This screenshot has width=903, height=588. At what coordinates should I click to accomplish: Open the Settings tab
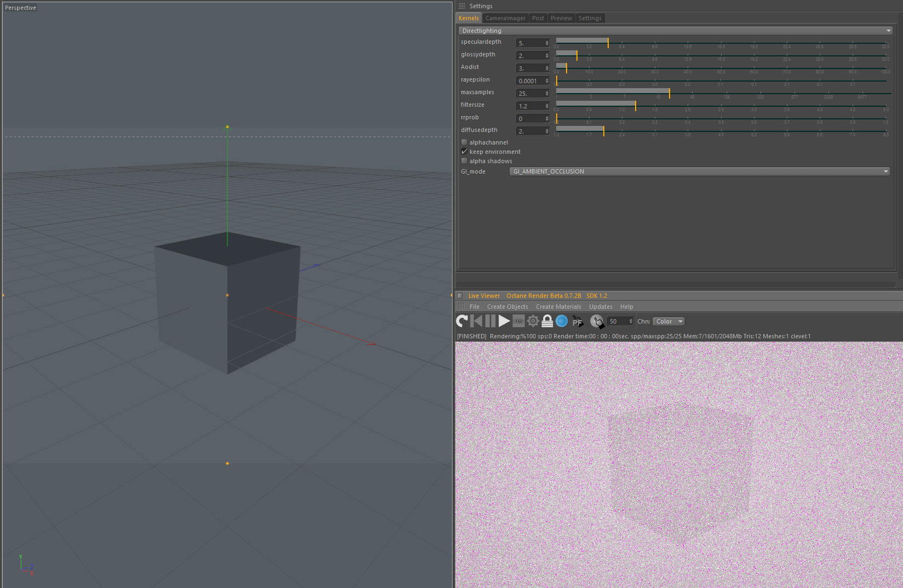590,18
